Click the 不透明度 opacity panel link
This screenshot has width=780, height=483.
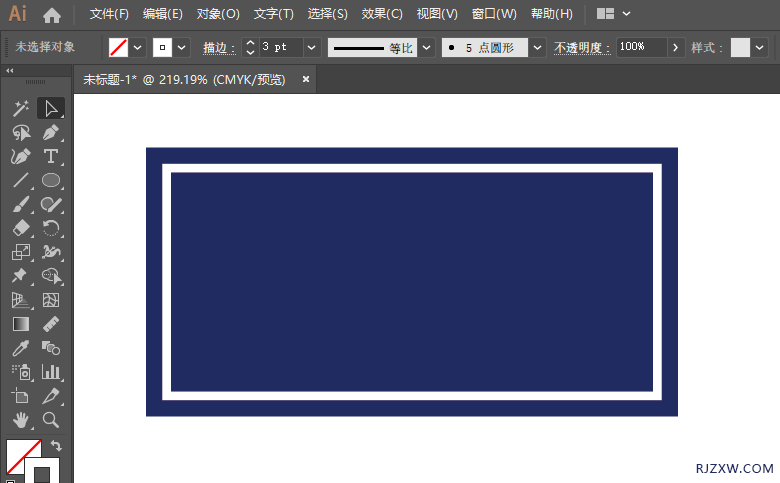(x=582, y=48)
